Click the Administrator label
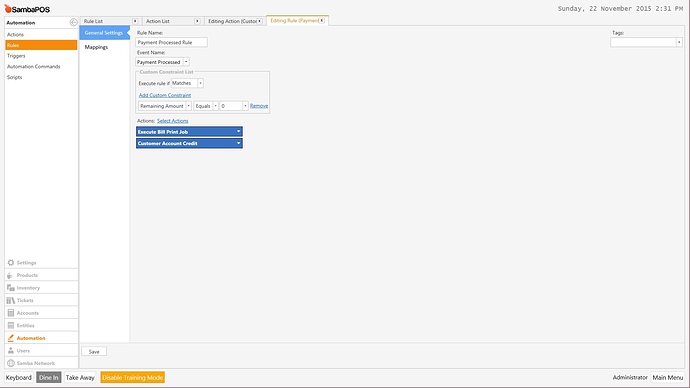 (630, 377)
